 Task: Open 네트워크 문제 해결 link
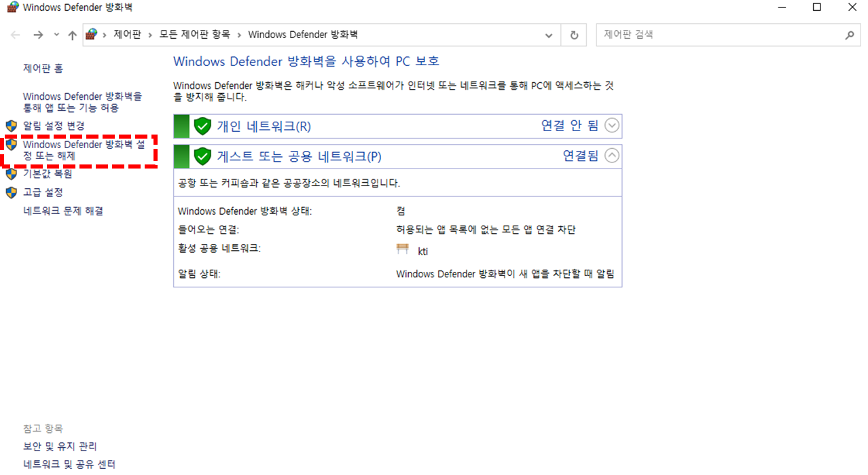[63, 211]
